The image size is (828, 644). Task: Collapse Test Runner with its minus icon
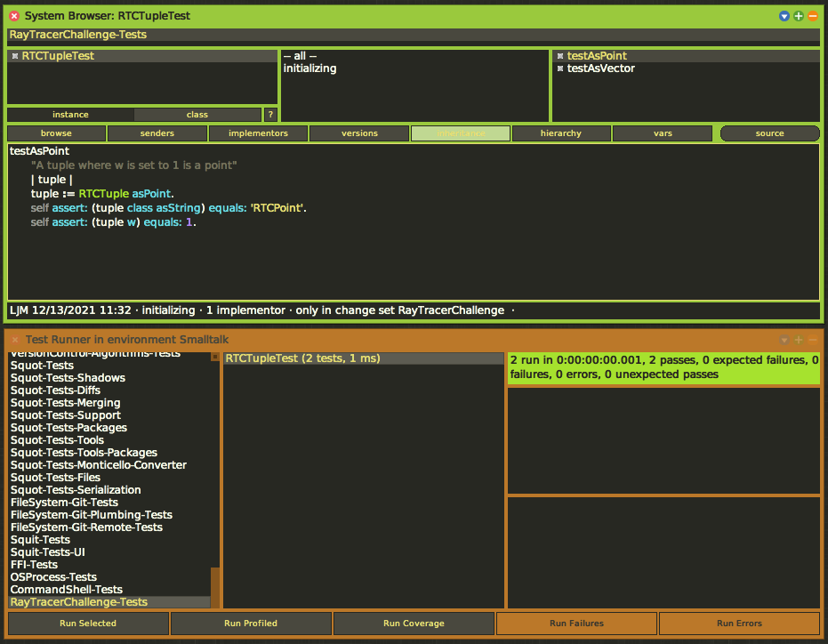pyautogui.click(x=813, y=340)
